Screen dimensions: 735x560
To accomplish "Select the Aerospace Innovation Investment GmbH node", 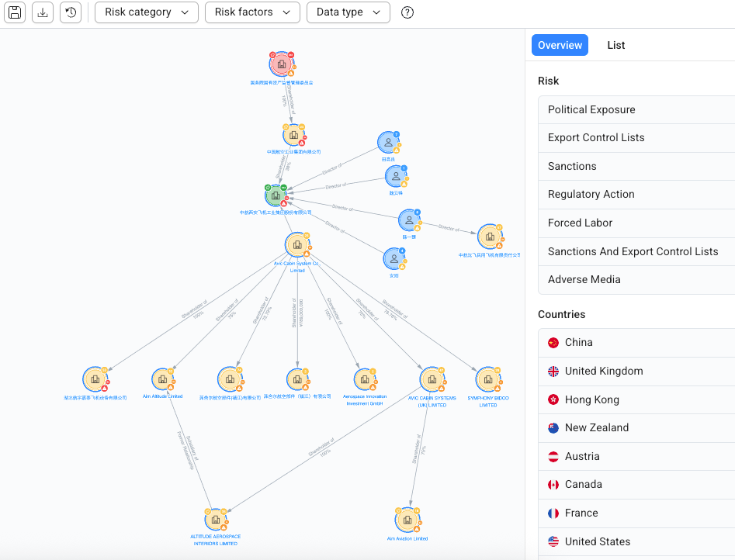I will point(365,379).
